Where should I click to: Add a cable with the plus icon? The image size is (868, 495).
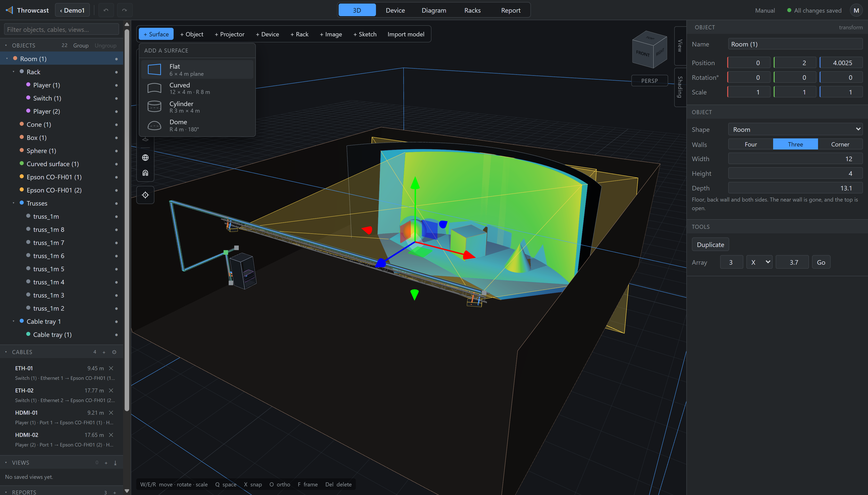tap(104, 352)
